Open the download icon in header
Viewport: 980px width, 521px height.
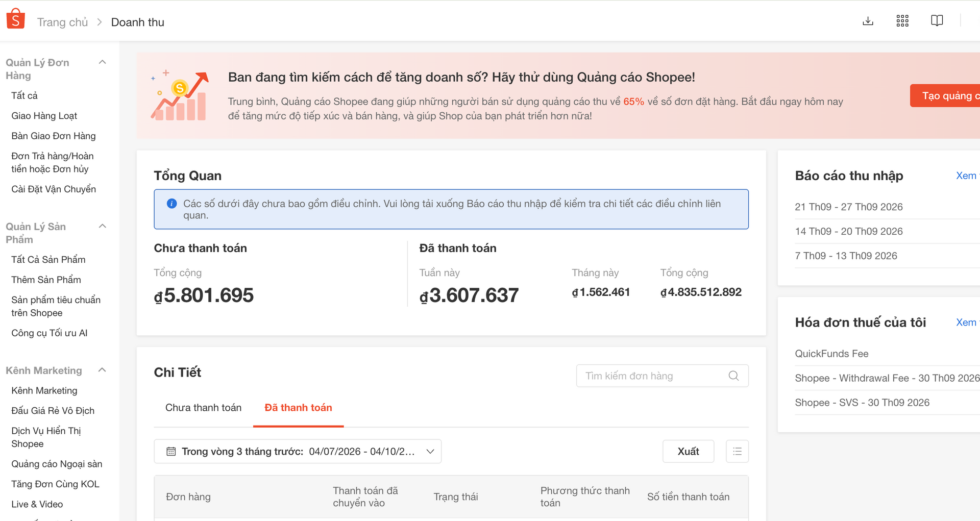[x=868, y=21]
